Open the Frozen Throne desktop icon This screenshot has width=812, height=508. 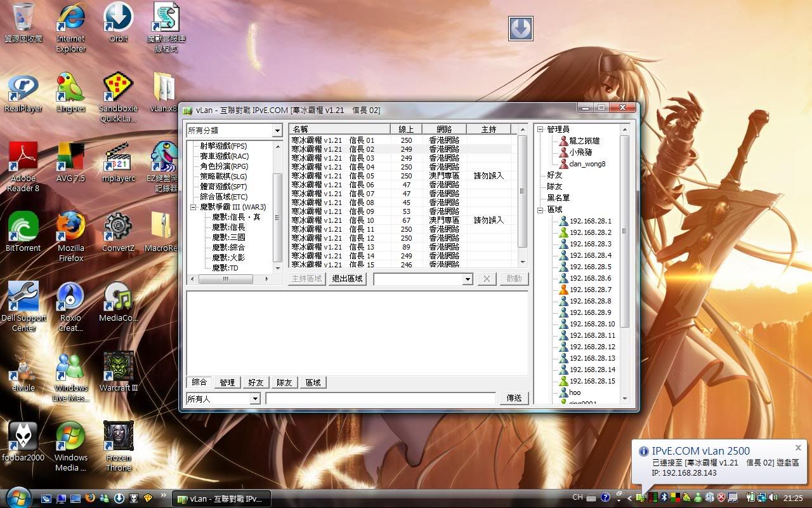click(119, 437)
